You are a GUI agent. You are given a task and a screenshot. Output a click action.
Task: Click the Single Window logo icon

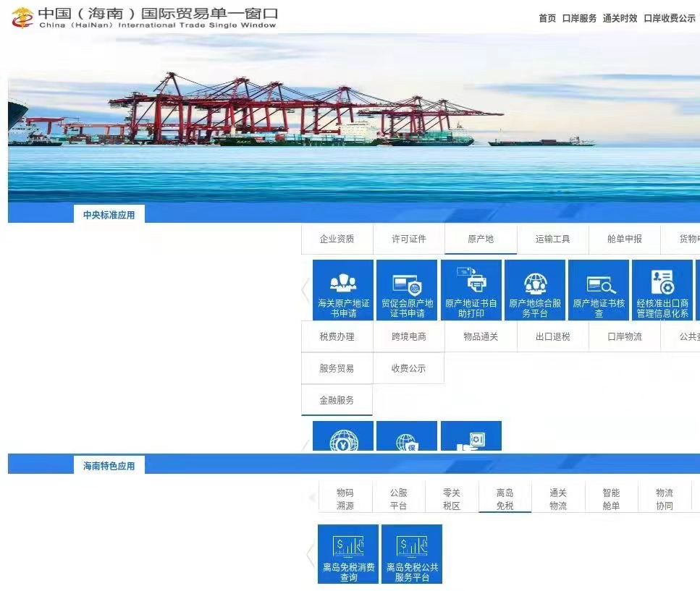(x=22, y=18)
